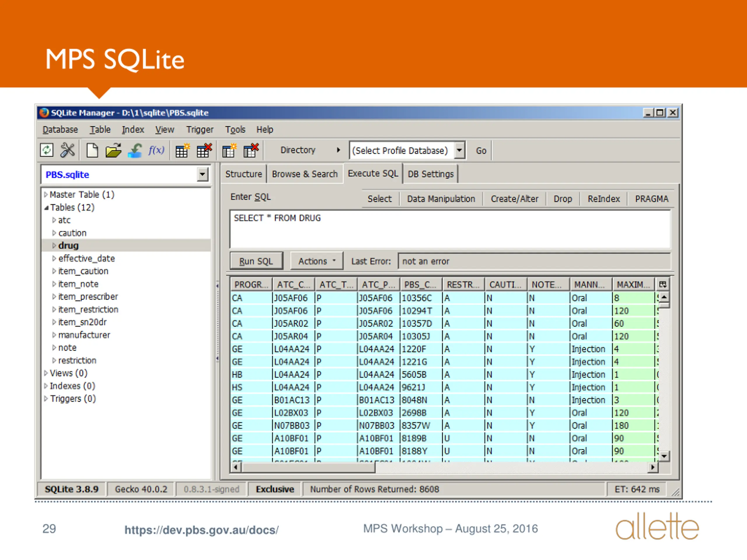Open the Index menu
The image size is (747, 560).
(133, 129)
